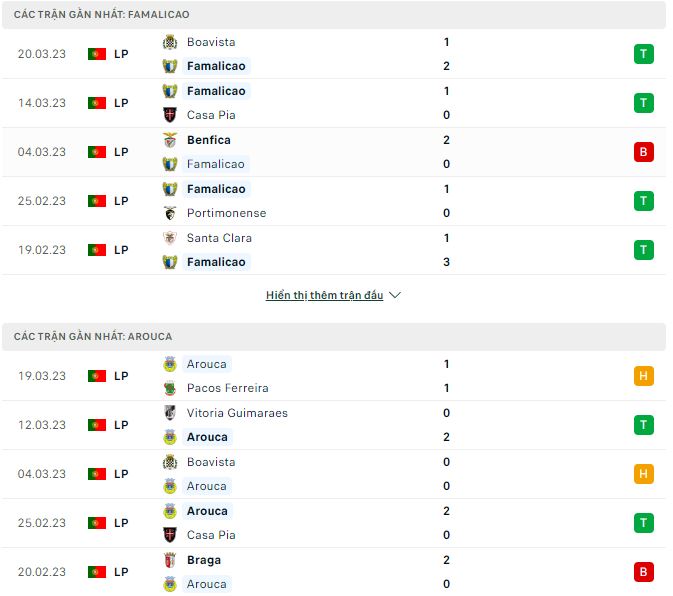Click the Portimonense club crest icon

coord(170,213)
